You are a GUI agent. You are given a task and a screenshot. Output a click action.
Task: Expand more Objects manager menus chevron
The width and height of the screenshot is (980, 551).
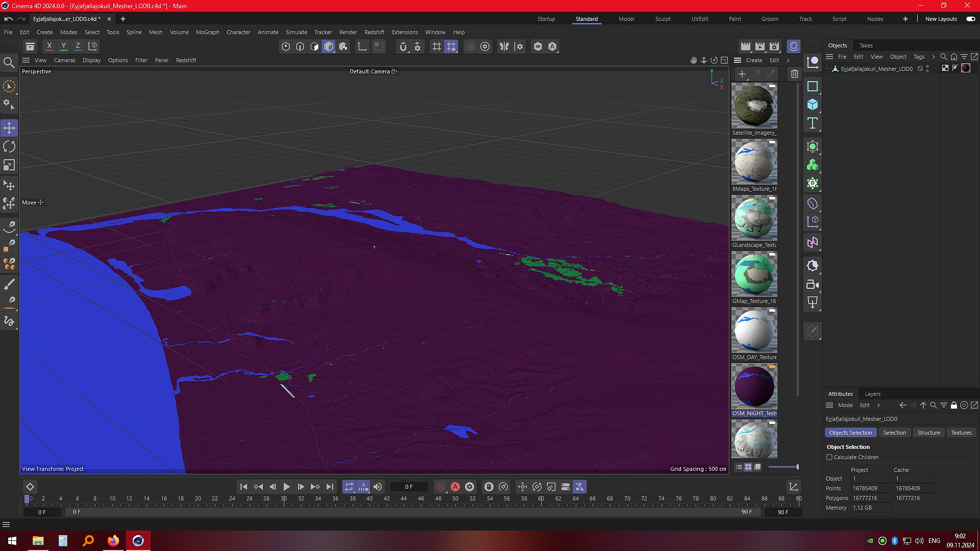[x=934, y=57]
